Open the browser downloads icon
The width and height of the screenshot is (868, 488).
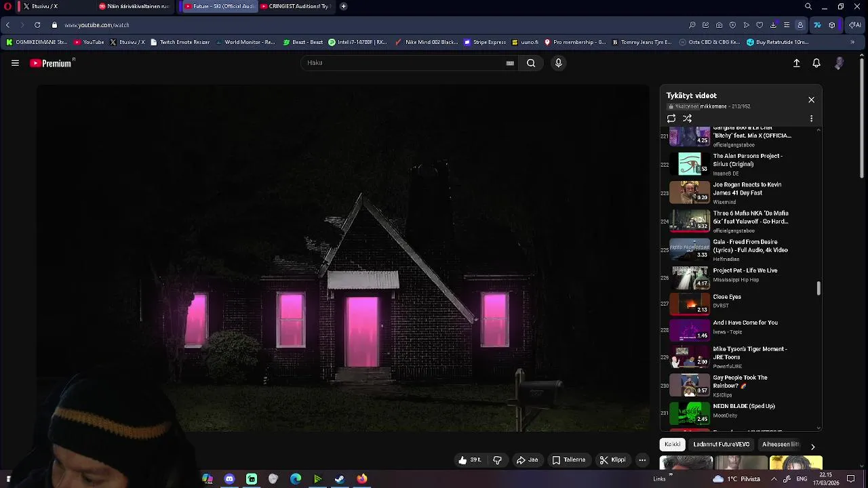(x=773, y=25)
